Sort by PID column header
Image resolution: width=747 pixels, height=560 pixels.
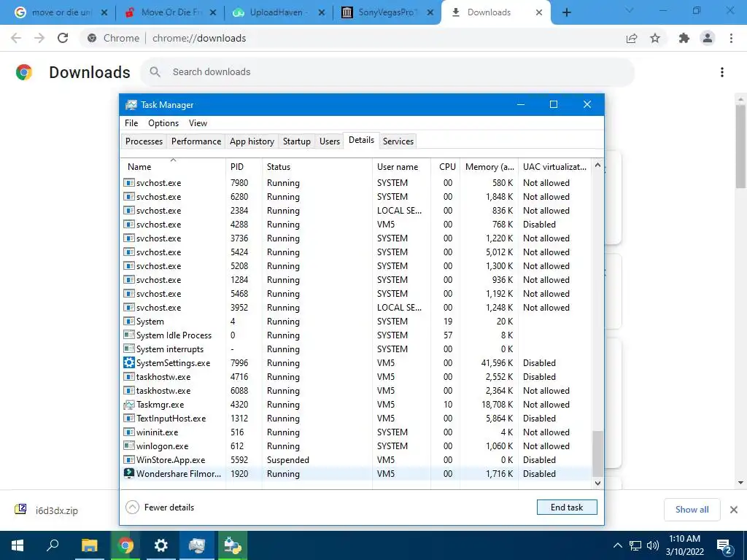(244, 167)
